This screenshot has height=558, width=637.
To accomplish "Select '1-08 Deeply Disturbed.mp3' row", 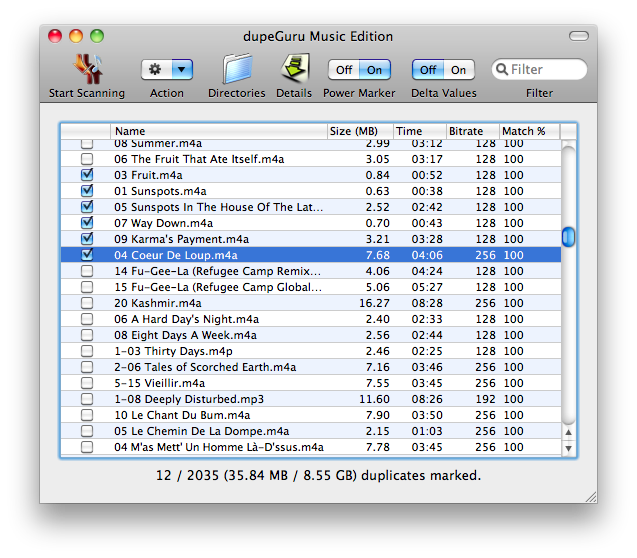I will pyautogui.click(x=311, y=399).
